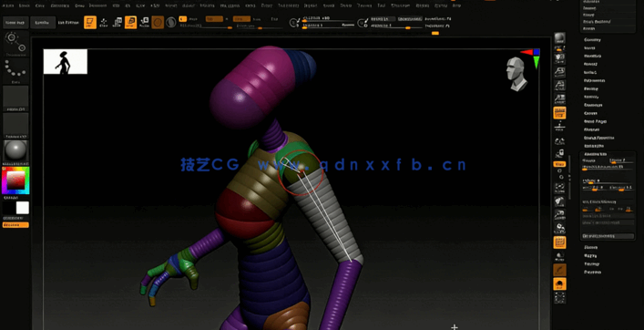Open the first menu in the menu bar
644x330 pixels.
[x=8, y=5]
